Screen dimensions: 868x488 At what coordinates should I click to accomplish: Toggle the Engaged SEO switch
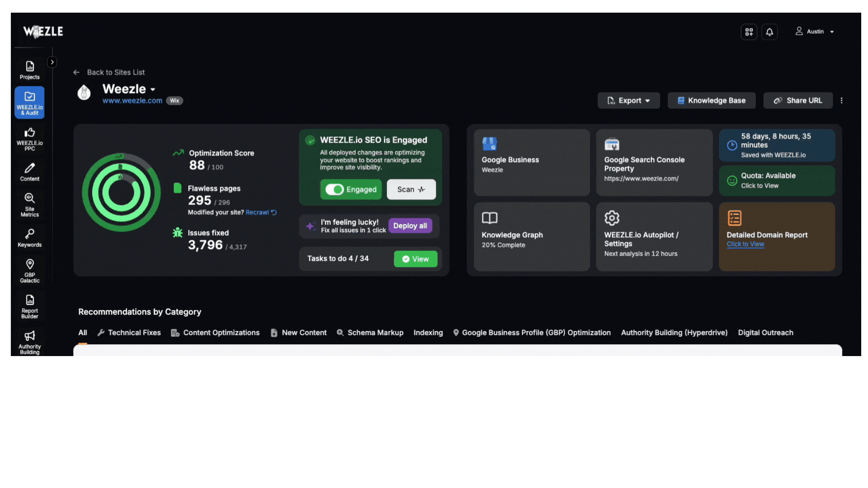[x=335, y=189]
